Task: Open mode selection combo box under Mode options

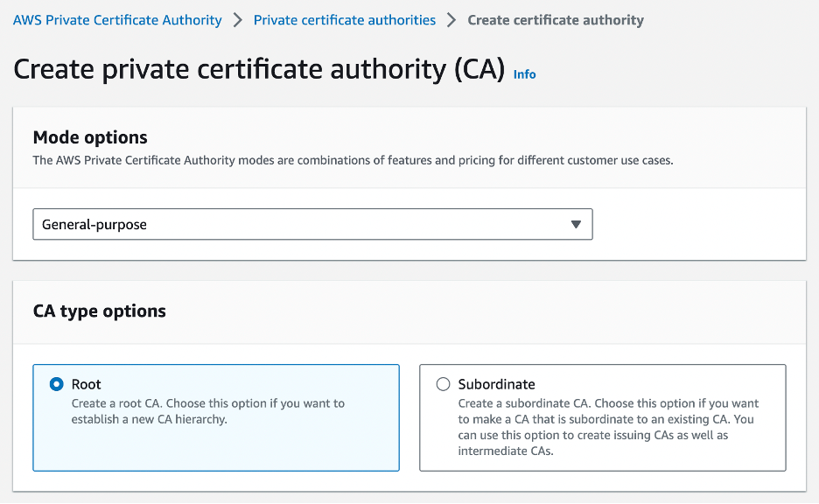Action: coord(312,224)
